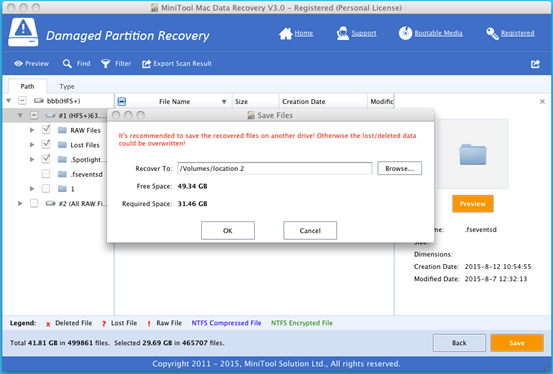Image resolution: width=553 pixels, height=374 pixels.
Task: Click the #1 (HFS+) partition drive icon
Action: (x=51, y=115)
